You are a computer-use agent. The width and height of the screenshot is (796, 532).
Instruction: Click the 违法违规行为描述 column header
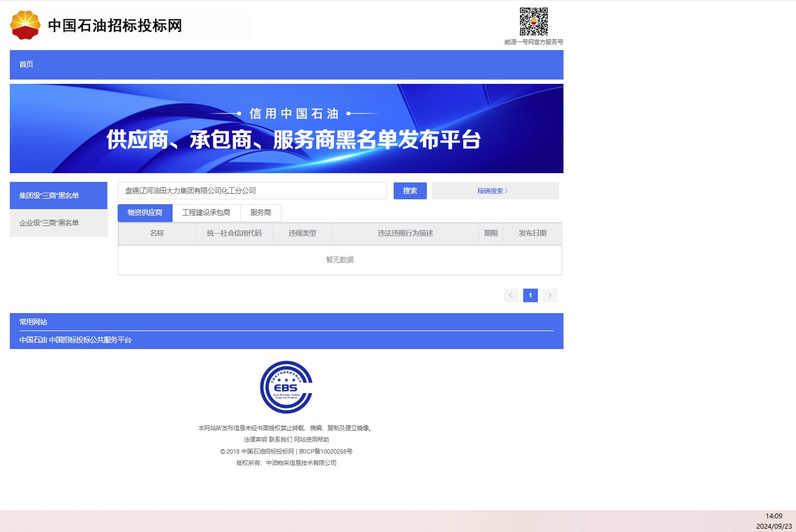pyautogui.click(x=406, y=233)
